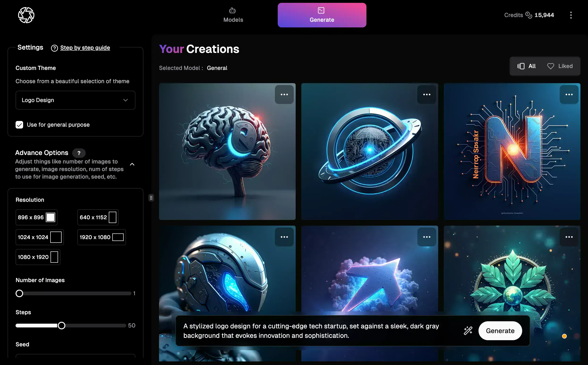This screenshot has width=588, height=365.
Task: Open options menu on the planet logo image
Action: click(x=426, y=94)
